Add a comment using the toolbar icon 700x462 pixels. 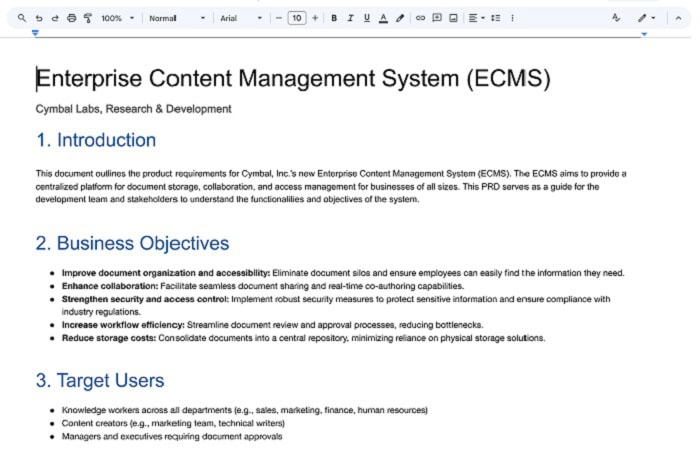(437, 18)
